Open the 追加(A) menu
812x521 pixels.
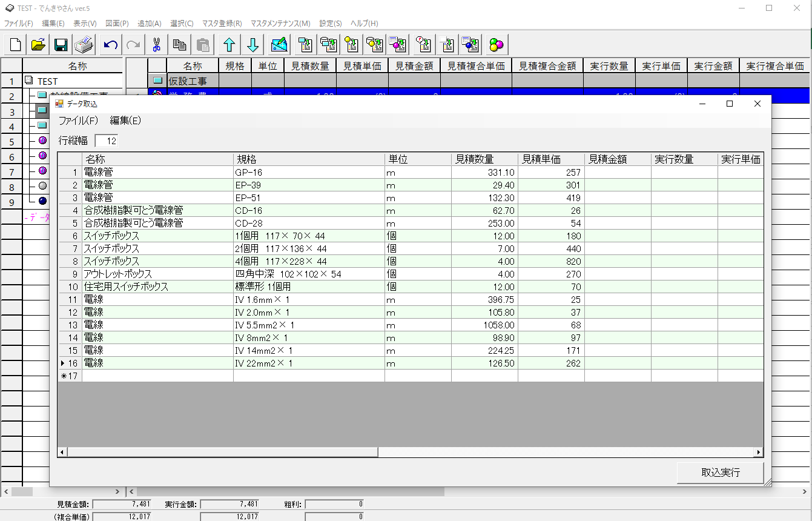(x=150, y=24)
